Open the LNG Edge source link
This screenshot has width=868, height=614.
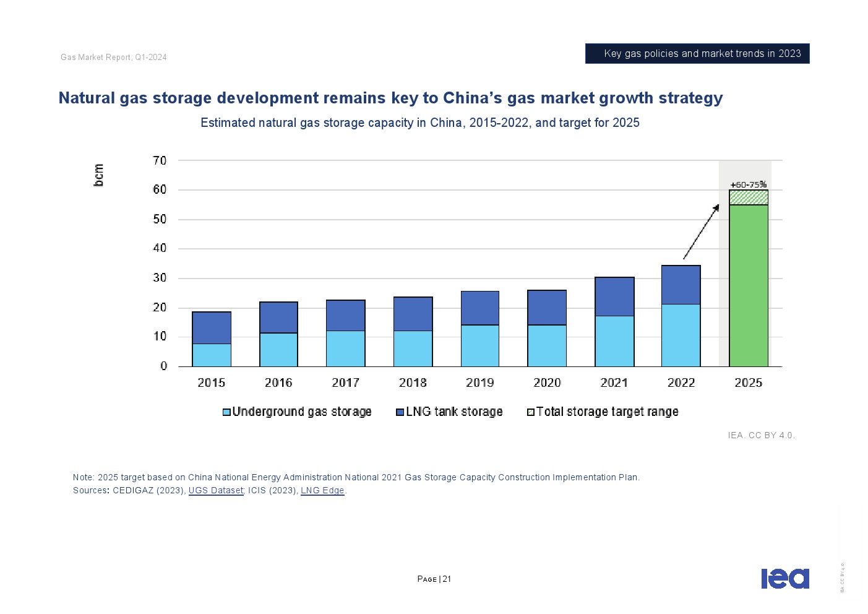click(x=322, y=491)
